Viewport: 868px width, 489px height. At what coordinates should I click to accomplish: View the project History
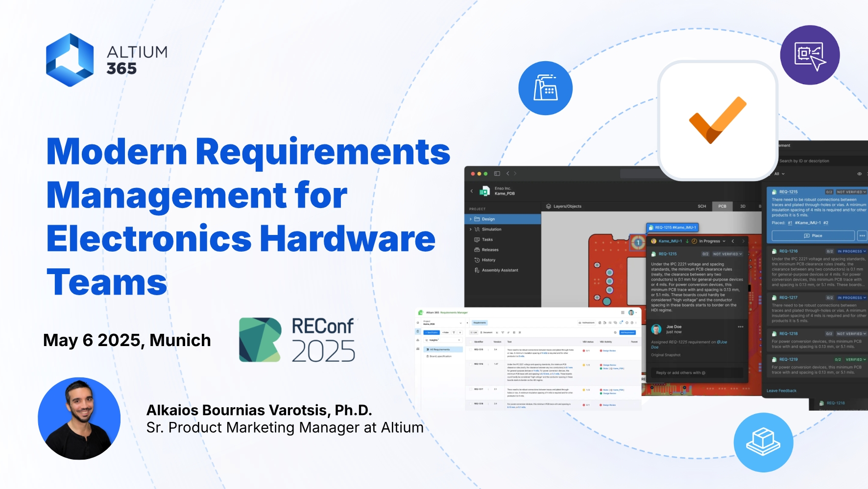click(489, 260)
